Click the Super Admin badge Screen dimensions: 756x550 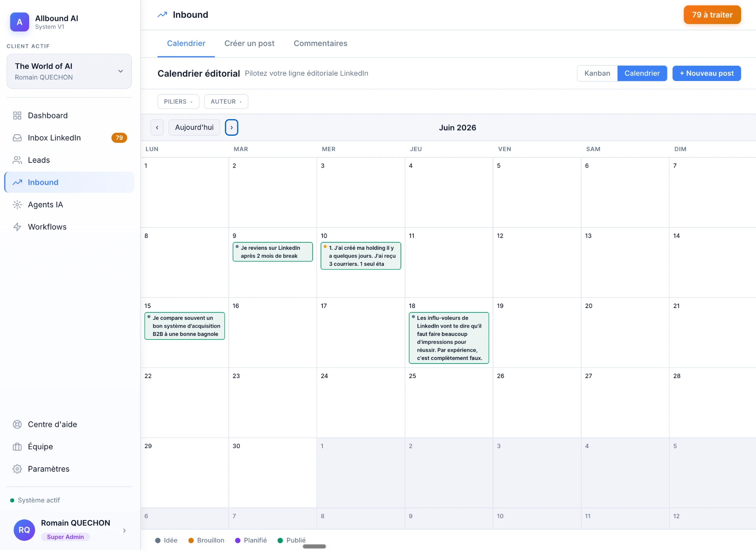65,537
